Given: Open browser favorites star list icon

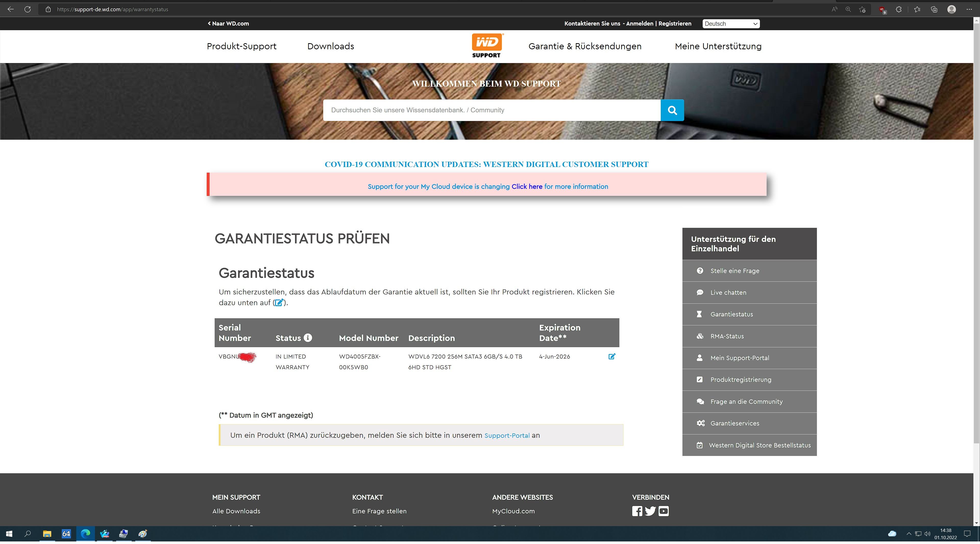Looking at the screenshot, I should pyautogui.click(x=917, y=9).
